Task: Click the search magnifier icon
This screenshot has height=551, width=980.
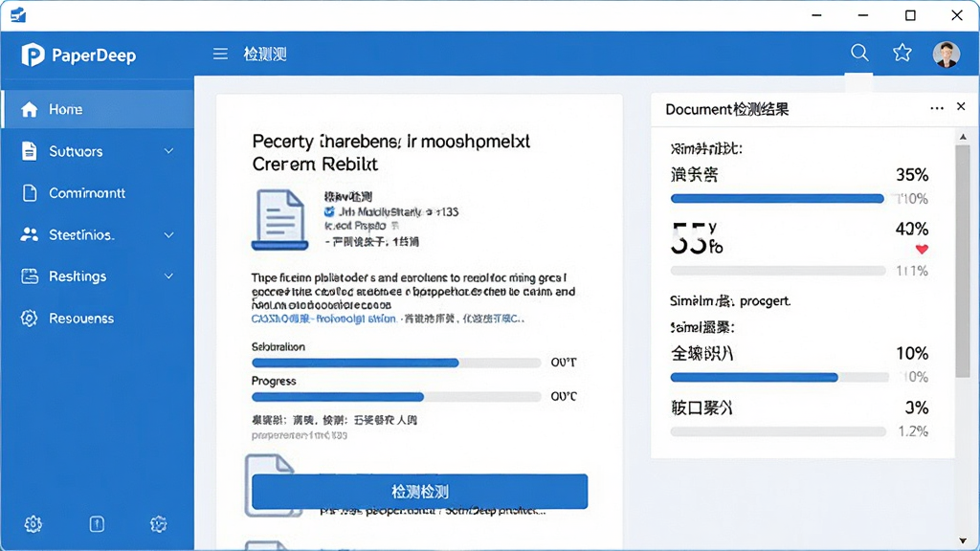Action: (x=859, y=53)
